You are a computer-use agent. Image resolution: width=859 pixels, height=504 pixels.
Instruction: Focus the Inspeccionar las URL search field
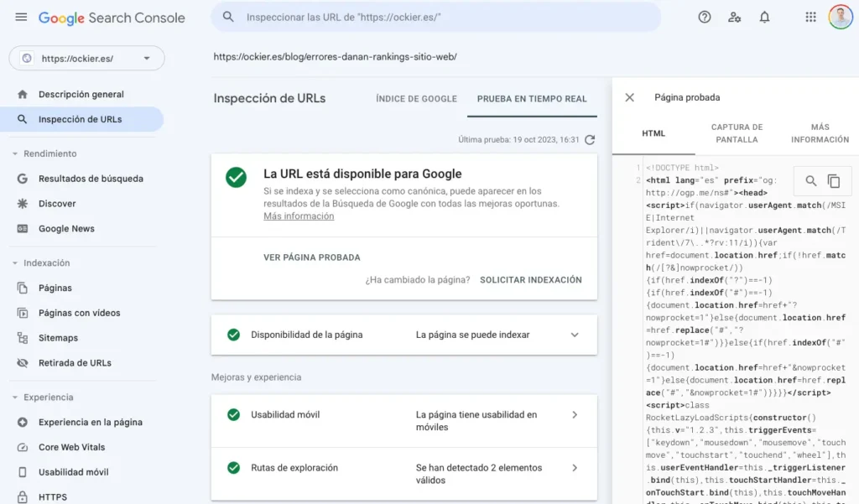pyautogui.click(x=436, y=17)
